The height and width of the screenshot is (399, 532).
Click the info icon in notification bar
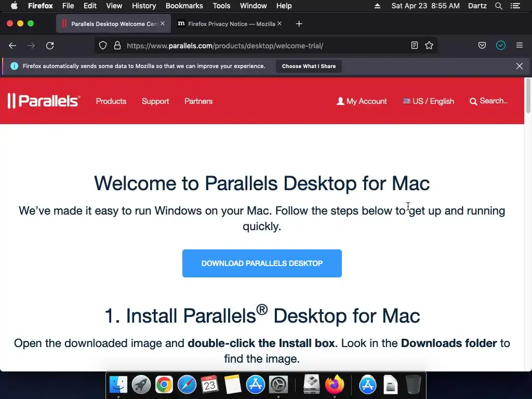14,66
